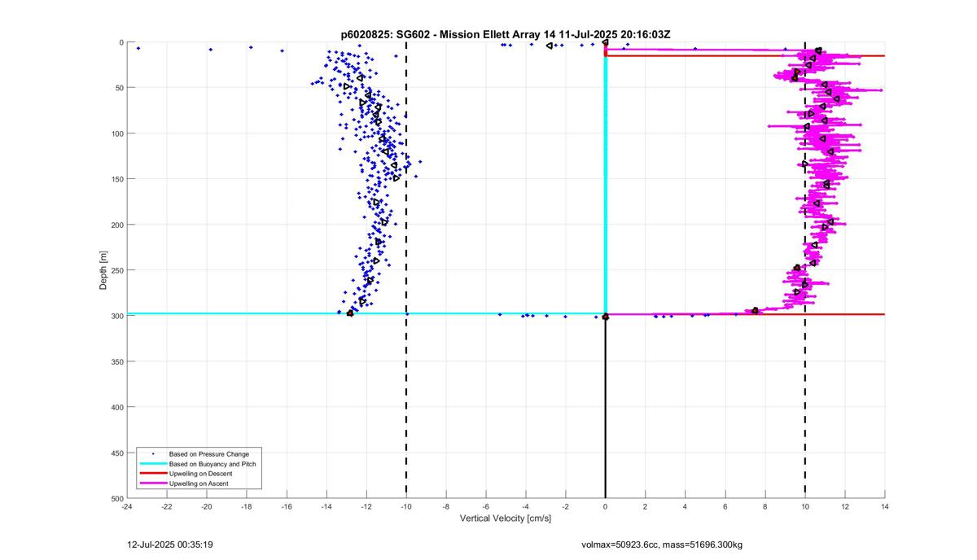Click x-axis tick label '-22'
Image resolution: width=977 pixels, height=560 pixels.
pyautogui.click(x=166, y=506)
